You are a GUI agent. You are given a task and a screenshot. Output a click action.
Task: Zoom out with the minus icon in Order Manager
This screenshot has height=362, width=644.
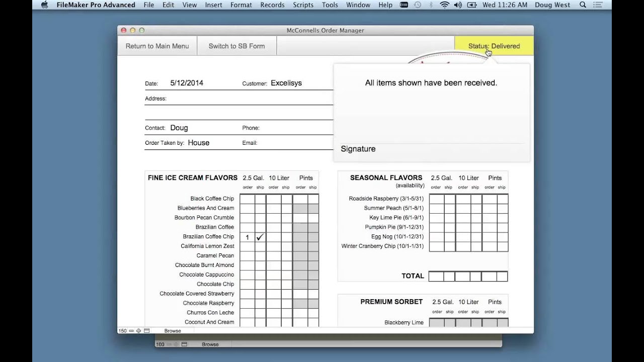point(131,331)
